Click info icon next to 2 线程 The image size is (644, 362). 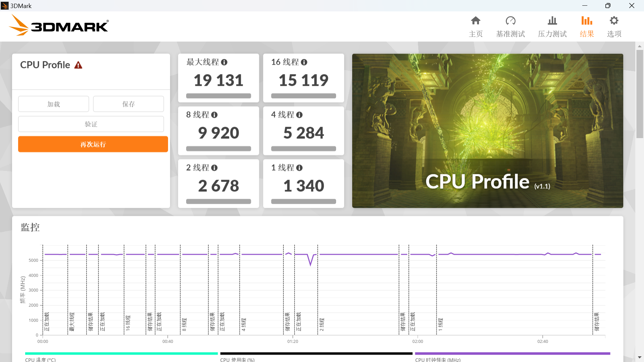coord(214,168)
